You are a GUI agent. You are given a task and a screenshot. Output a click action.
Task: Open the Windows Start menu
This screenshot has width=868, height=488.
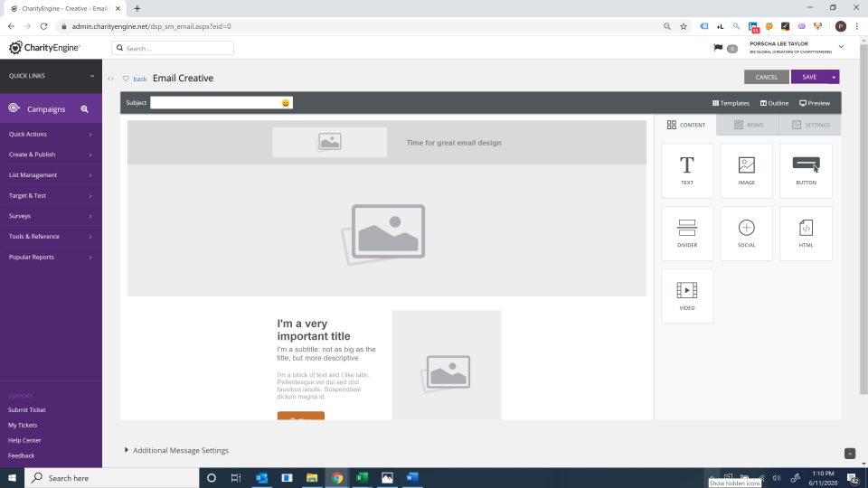pos(12,477)
